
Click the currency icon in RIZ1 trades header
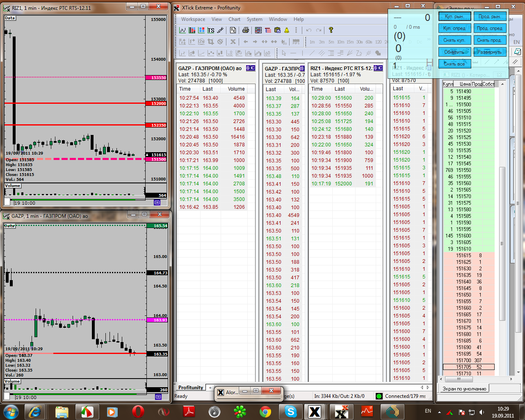pyautogui.click(x=378, y=68)
